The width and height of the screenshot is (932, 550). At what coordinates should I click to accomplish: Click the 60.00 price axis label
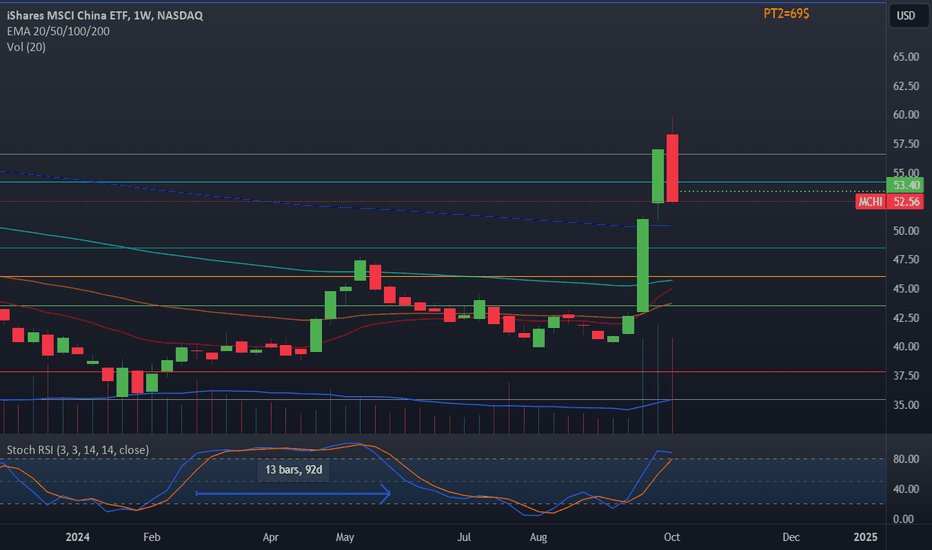[x=906, y=115]
